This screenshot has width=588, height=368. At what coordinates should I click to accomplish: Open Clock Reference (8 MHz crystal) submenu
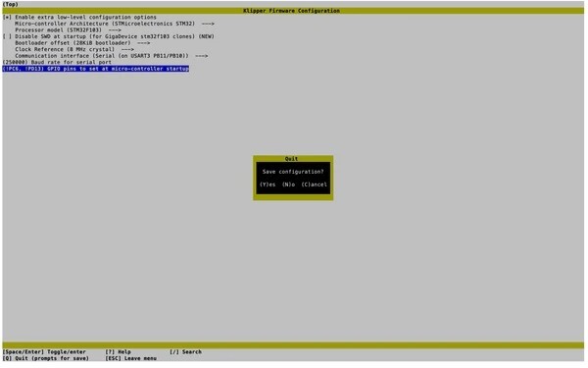point(74,49)
